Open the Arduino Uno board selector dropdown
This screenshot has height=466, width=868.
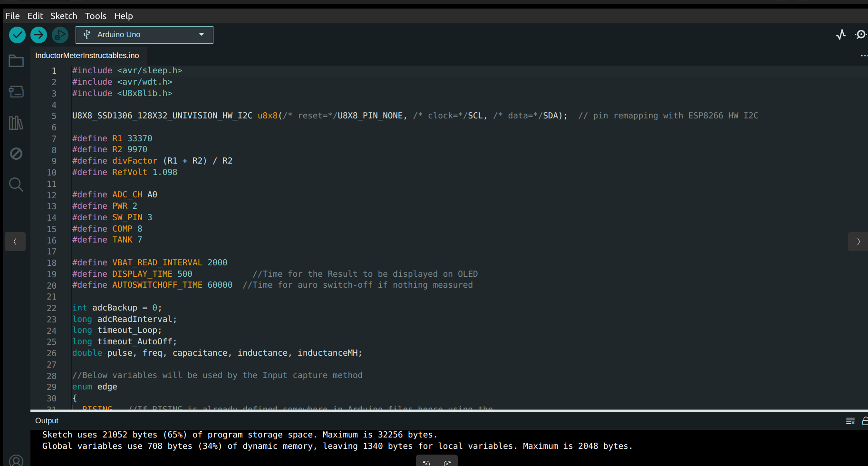pos(145,35)
